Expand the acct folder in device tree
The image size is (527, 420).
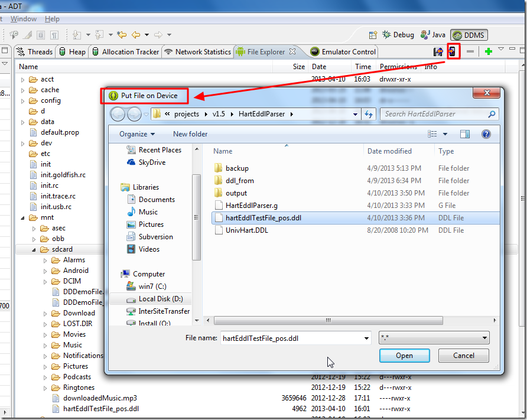pos(22,80)
